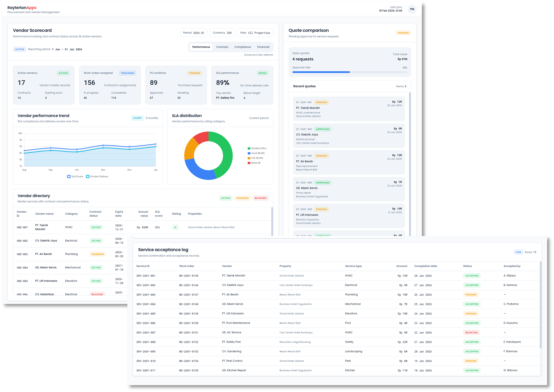
Task: Switch to the Contract scorecard tab
Action: (222, 47)
